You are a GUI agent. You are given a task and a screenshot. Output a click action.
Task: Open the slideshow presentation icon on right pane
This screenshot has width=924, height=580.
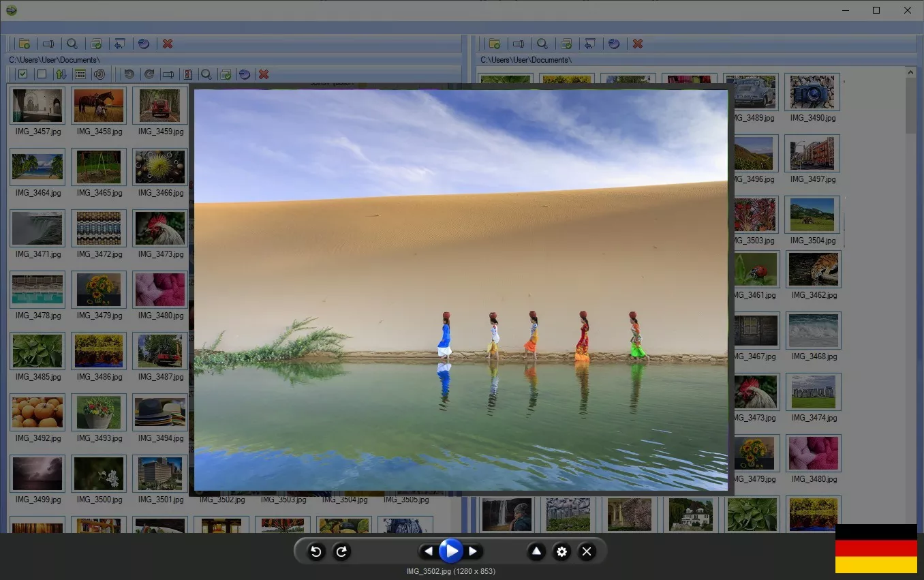[590, 44]
